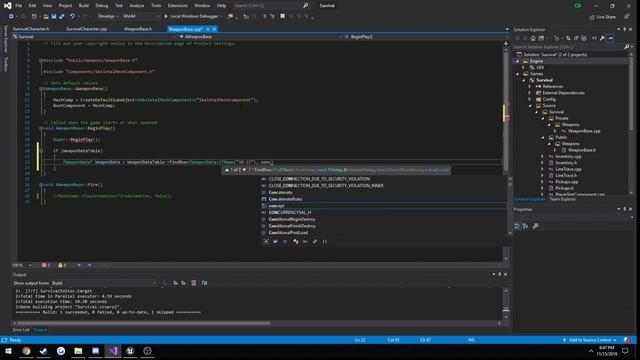This screenshot has height=360, width=640.
Task: Click Add to Source Control in status bar
Action: 589,340
